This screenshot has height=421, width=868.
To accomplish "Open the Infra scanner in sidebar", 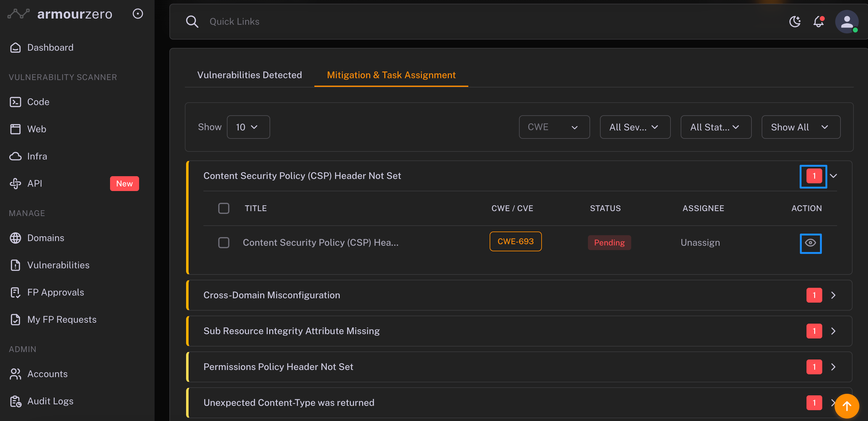I will [x=37, y=156].
